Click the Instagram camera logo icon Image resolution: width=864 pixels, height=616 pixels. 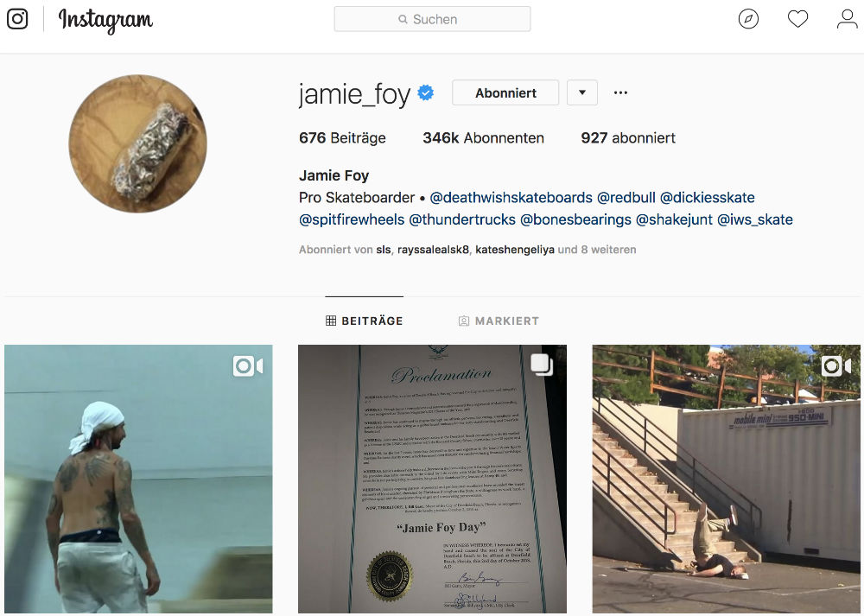click(x=17, y=19)
